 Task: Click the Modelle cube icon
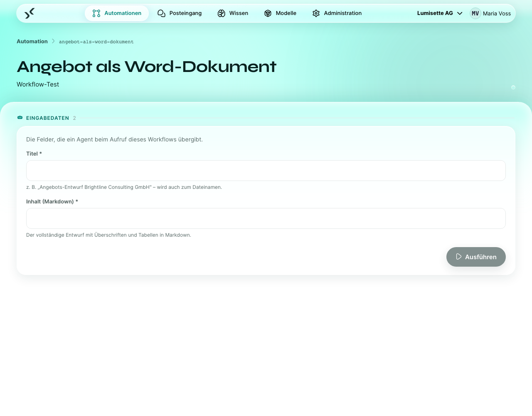(268, 13)
